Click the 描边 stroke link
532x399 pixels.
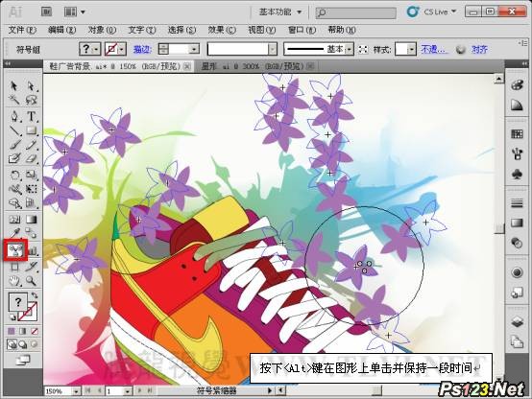click(x=141, y=50)
